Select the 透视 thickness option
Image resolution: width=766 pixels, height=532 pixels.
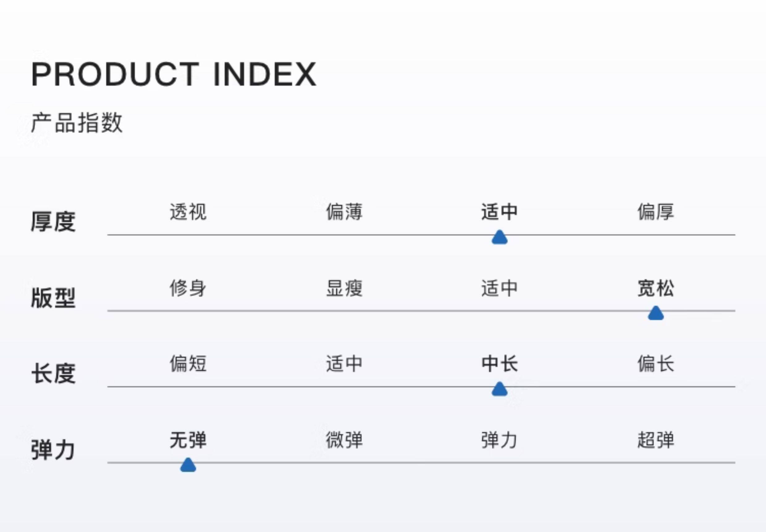click(x=188, y=212)
